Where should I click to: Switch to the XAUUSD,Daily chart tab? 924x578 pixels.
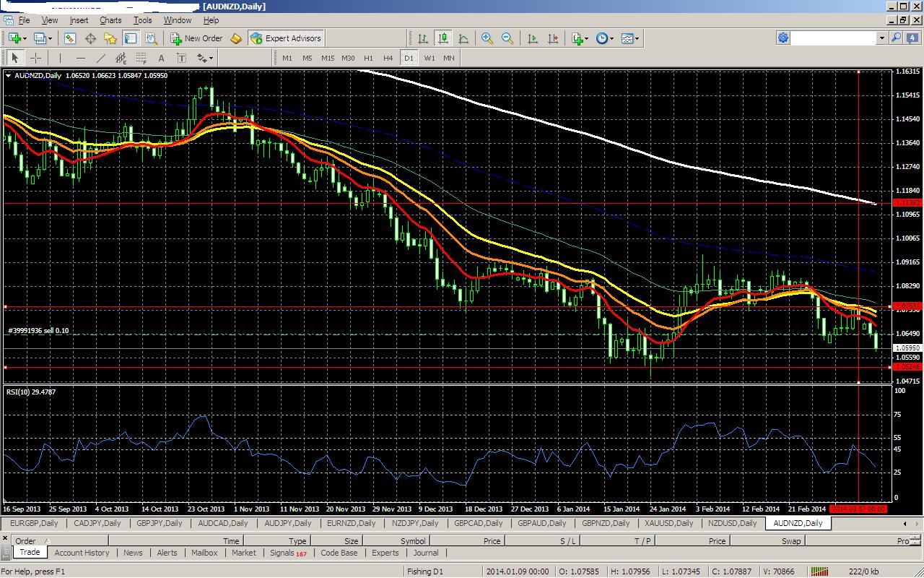668,523
